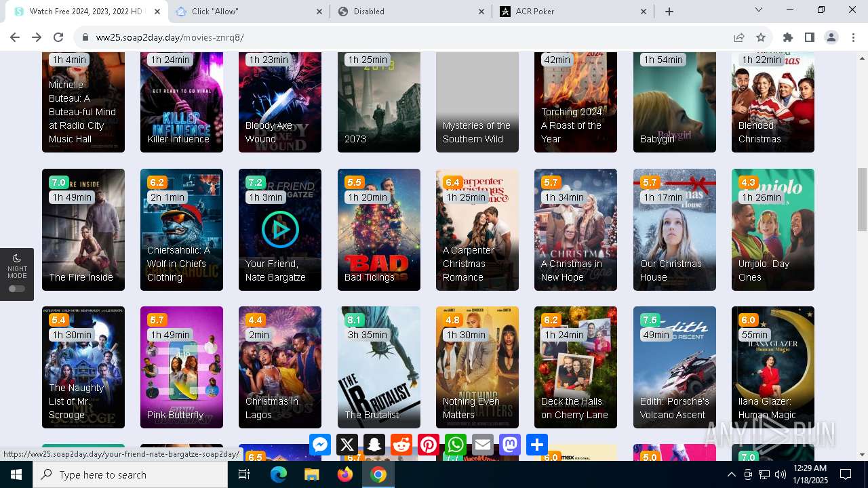This screenshot has width=868, height=488.
Task: Open File Explorer from taskbar
Action: tap(311, 474)
